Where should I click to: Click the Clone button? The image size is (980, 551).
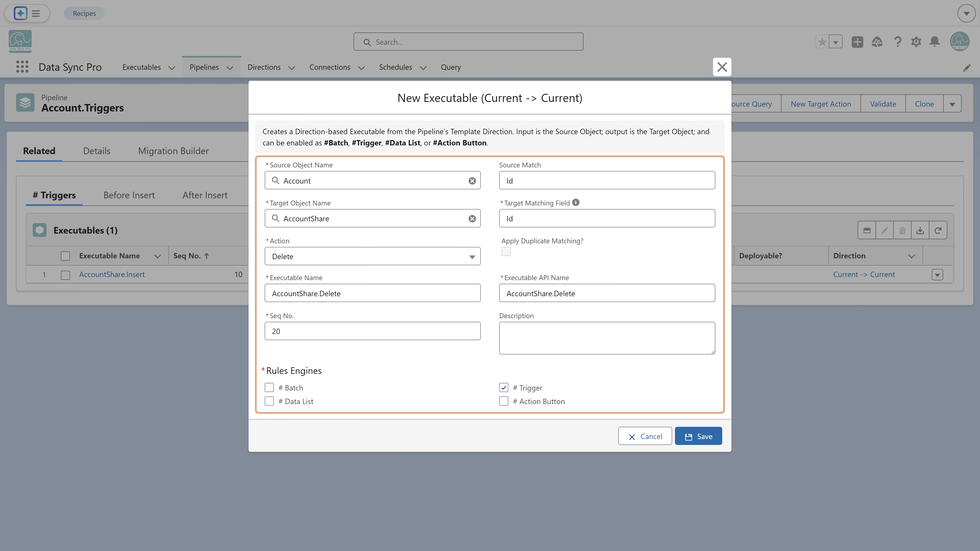point(924,104)
